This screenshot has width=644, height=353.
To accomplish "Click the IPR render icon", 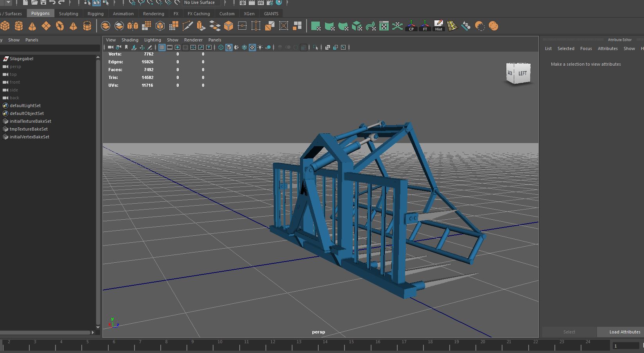I will [x=260, y=3].
